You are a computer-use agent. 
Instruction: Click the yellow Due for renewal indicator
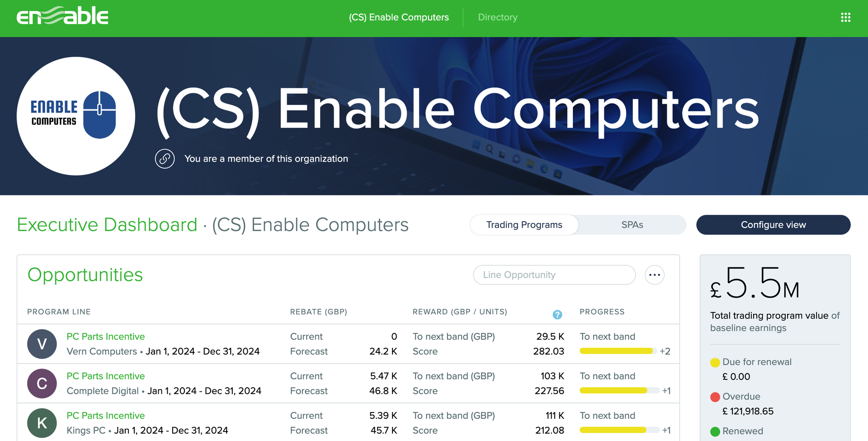click(715, 362)
